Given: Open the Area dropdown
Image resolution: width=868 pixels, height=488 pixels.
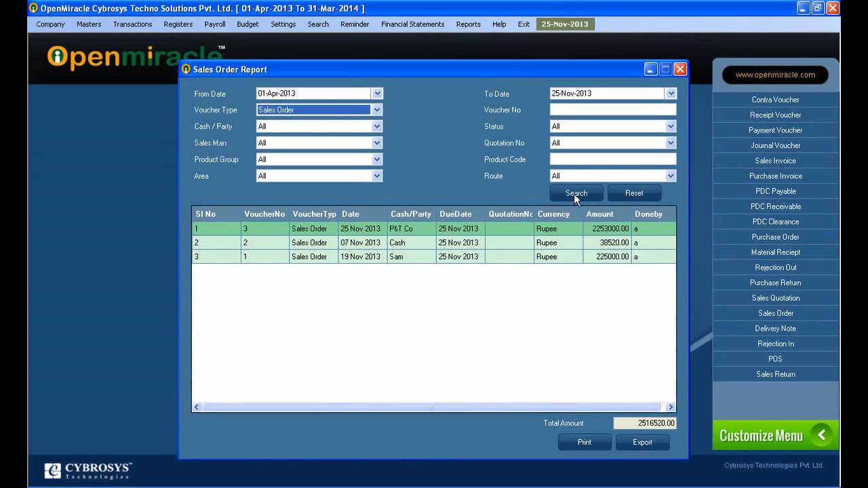Looking at the screenshot, I should point(378,176).
